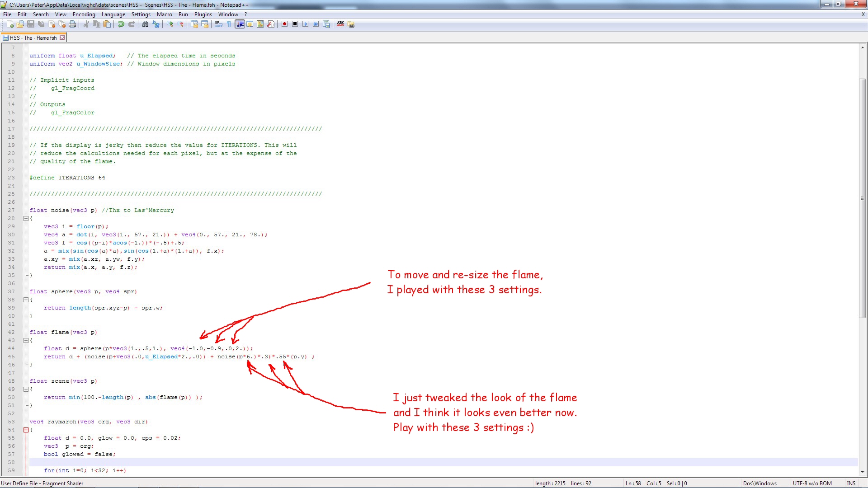This screenshot has width=868, height=488.
Task: Collapse the raymarch function fold marker
Action: coord(26,430)
